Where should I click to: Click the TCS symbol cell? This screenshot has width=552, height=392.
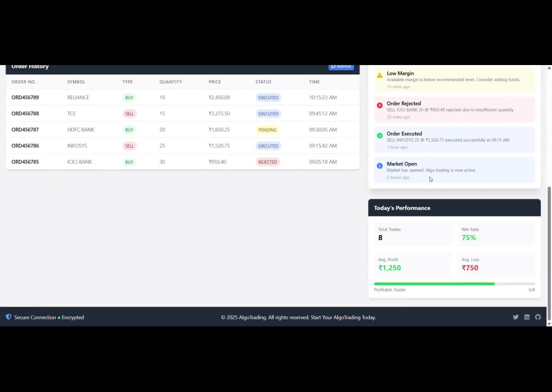click(x=71, y=114)
